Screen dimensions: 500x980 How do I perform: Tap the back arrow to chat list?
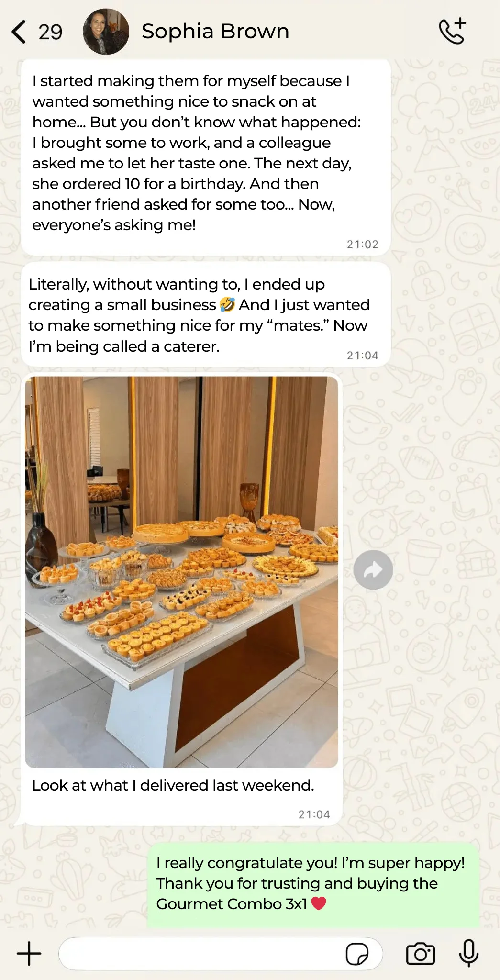(x=19, y=32)
